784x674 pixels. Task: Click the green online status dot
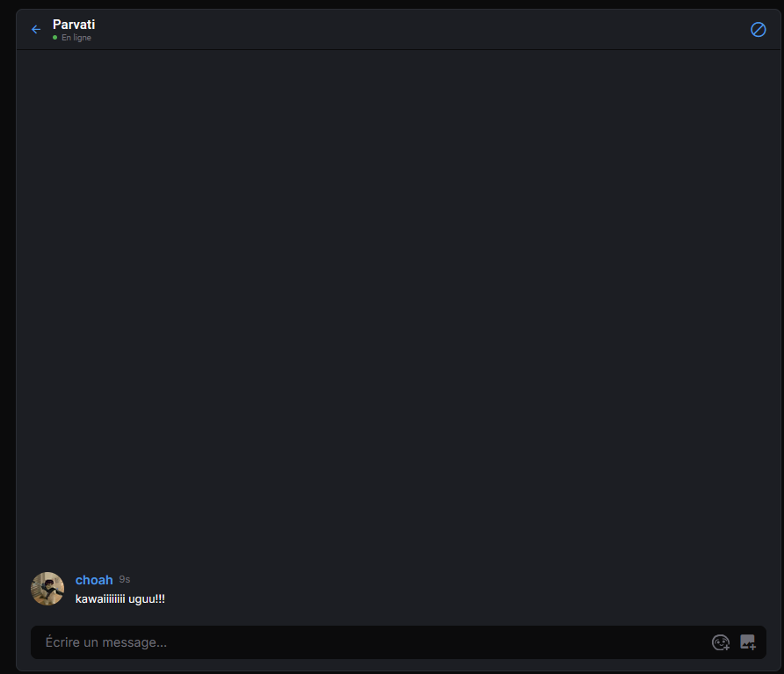(x=55, y=38)
